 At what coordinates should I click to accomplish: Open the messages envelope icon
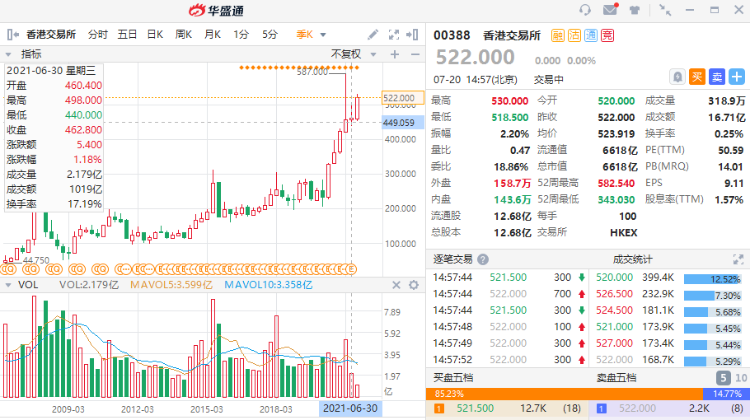pyautogui.click(x=610, y=10)
